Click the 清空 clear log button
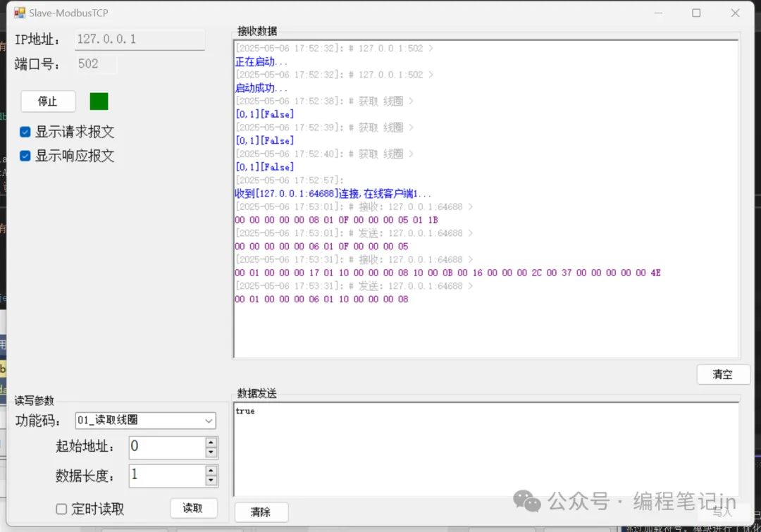Screen dimensions: 761x532 [723, 374]
